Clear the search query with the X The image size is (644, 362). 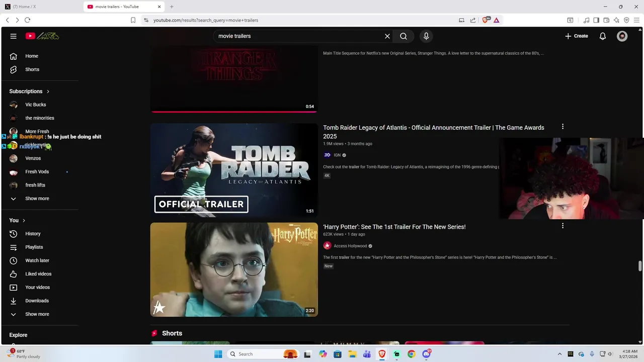(387, 36)
